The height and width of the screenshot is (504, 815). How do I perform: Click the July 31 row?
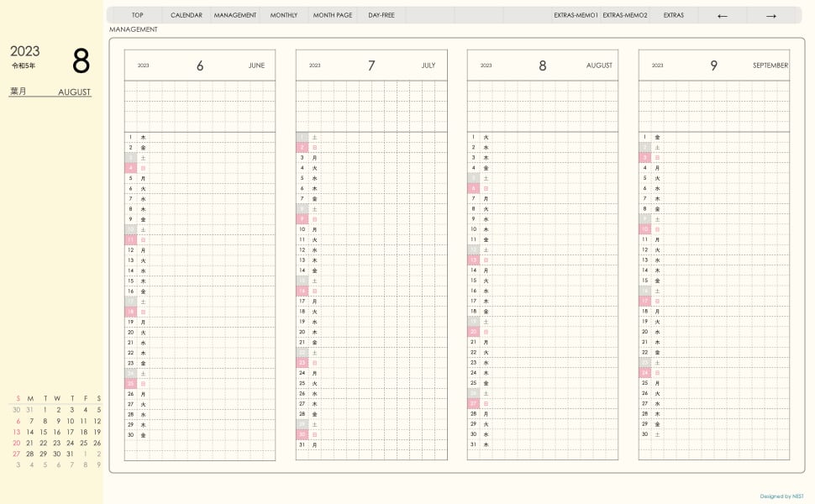371,444
